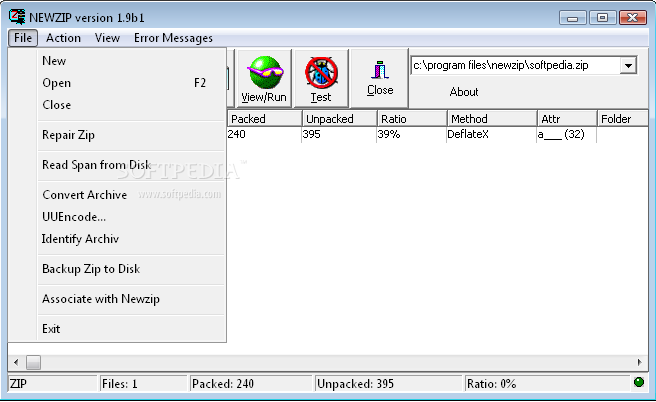Choose New from the File menu
This screenshot has width=656, height=402.
pos(131,61)
